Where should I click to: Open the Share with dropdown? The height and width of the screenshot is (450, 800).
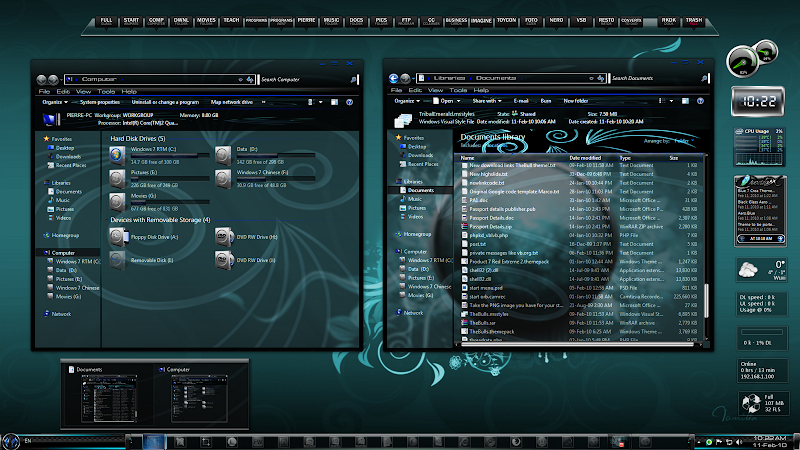[487, 101]
